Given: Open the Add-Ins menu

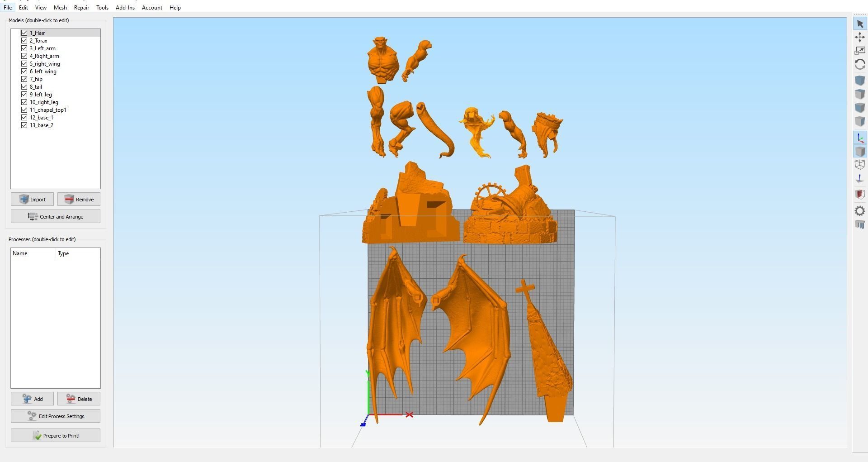Looking at the screenshot, I should tap(125, 8).
